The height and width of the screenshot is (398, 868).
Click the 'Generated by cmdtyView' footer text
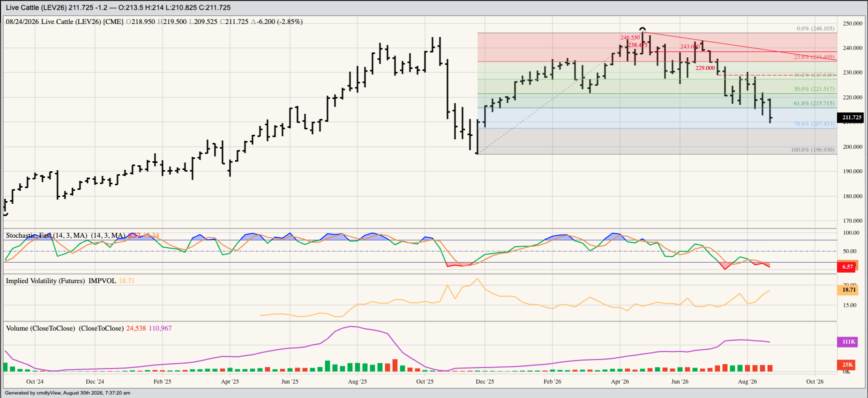pyautogui.click(x=32, y=393)
